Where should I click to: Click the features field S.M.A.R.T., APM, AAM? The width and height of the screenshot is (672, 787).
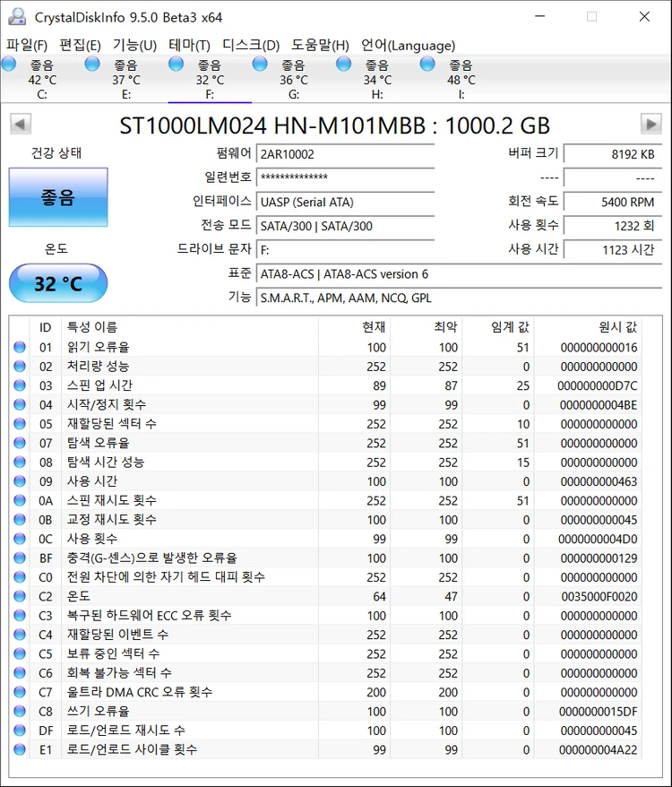click(460, 298)
